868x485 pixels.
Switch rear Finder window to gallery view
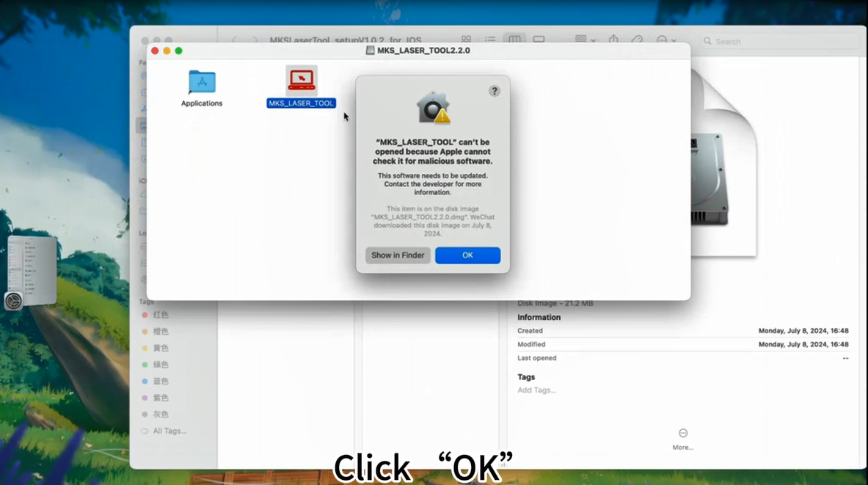(539, 40)
